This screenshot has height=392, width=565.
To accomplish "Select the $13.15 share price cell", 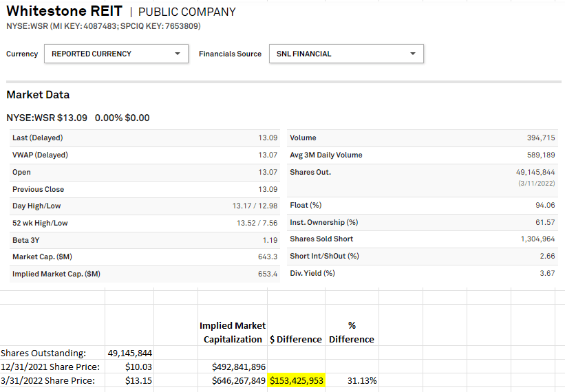I will pos(129,380).
